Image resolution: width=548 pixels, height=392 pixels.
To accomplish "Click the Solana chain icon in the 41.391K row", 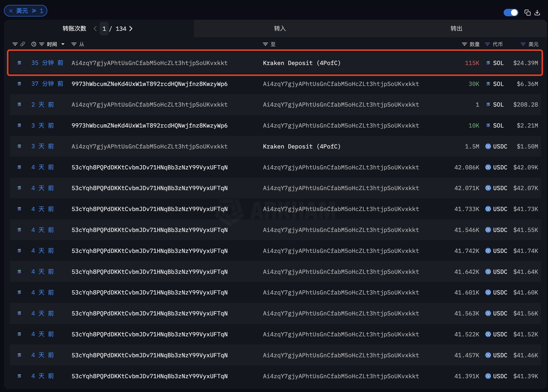I will coord(19,376).
